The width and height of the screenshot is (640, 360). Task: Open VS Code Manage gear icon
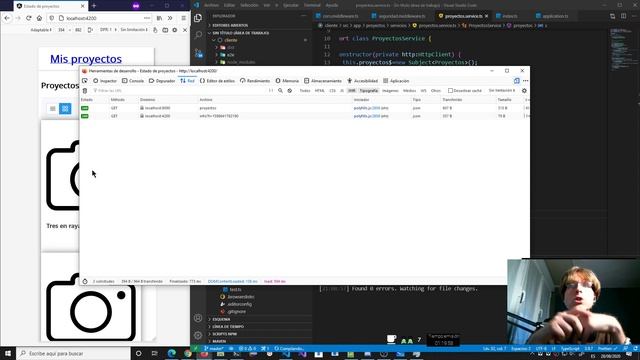(x=198, y=335)
